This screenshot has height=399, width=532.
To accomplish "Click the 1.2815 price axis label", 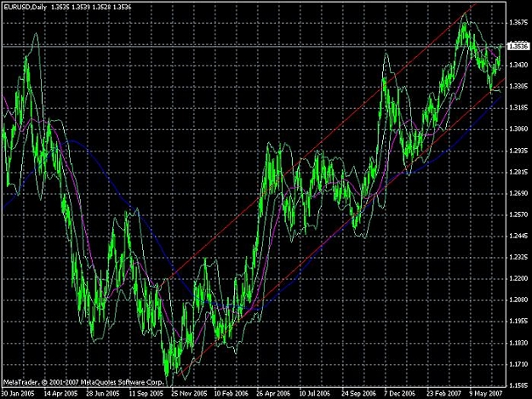I will click(519, 172).
